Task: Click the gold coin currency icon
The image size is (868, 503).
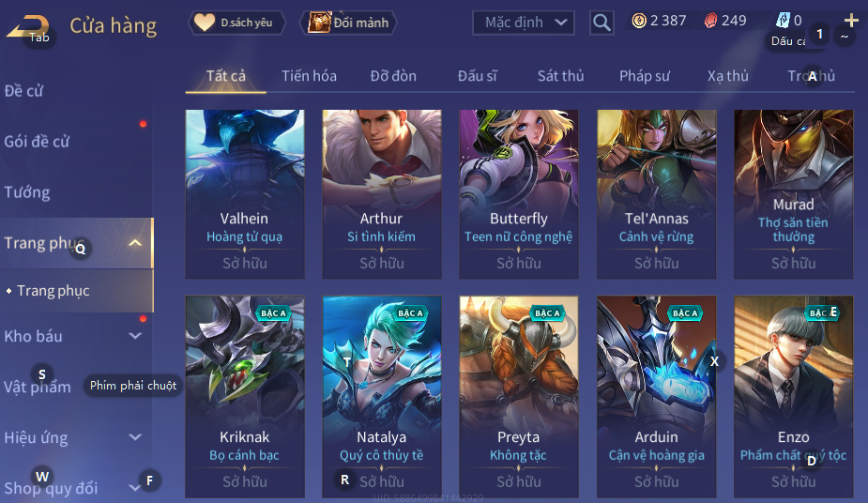Action: pos(639,21)
